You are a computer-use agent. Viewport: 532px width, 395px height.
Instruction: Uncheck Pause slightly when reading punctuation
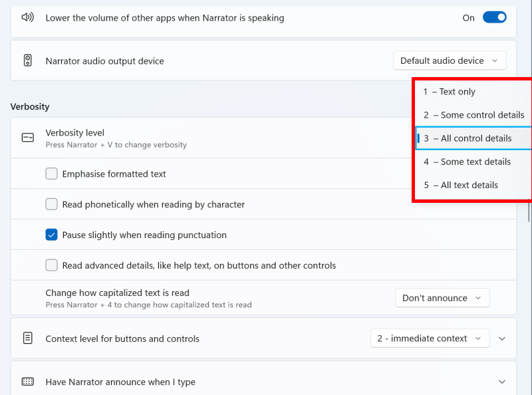pyautogui.click(x=51, y=235)
